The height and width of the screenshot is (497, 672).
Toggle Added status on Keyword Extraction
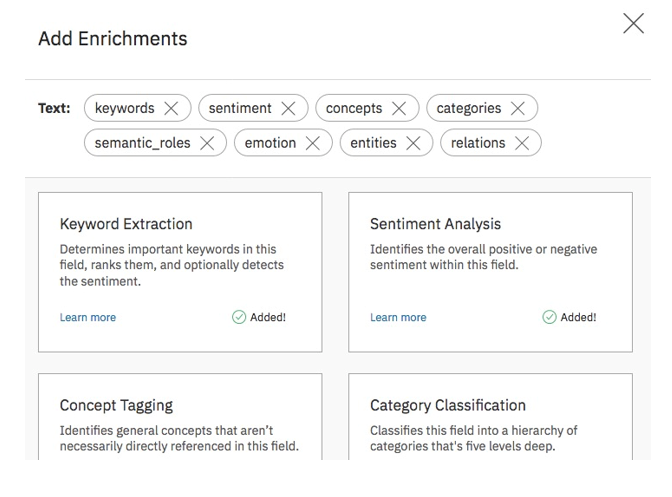pos(259,317)
